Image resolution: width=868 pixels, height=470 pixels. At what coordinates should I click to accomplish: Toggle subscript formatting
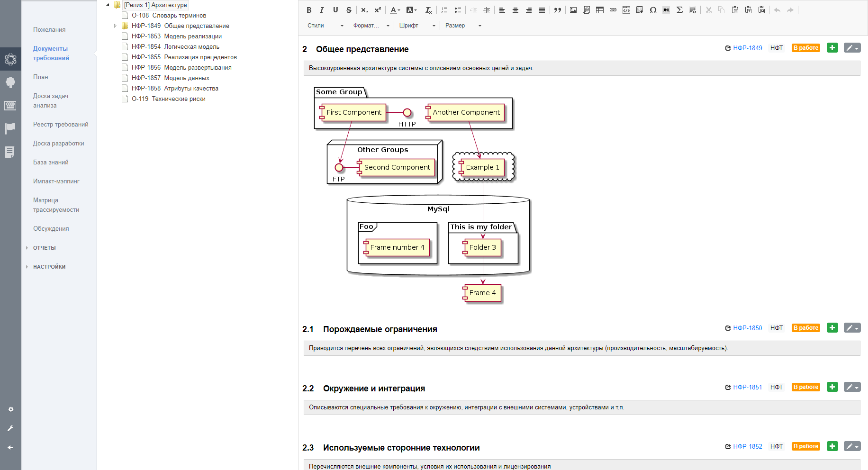point(364,10)
